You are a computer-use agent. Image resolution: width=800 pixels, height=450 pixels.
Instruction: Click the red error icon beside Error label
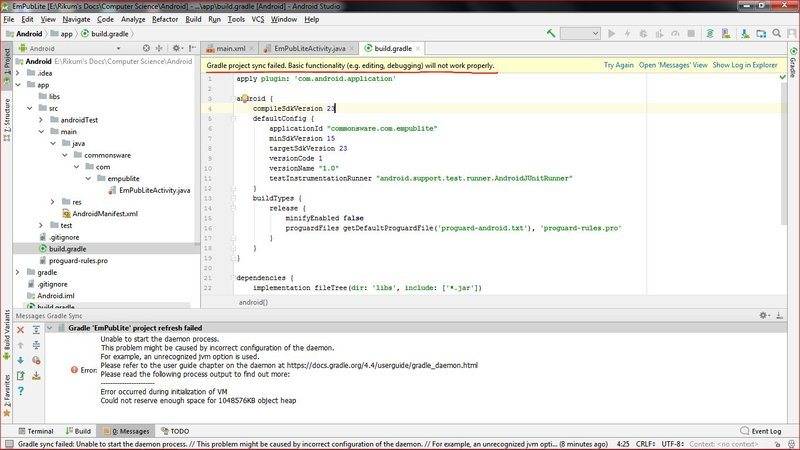[x=73, y=370]
